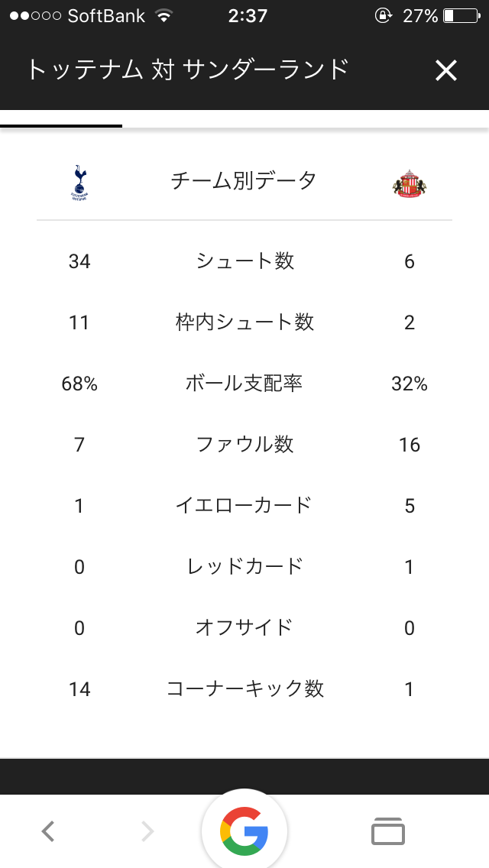Go forward with the right chevron
489x868 pixels.
tap(147, 831)
